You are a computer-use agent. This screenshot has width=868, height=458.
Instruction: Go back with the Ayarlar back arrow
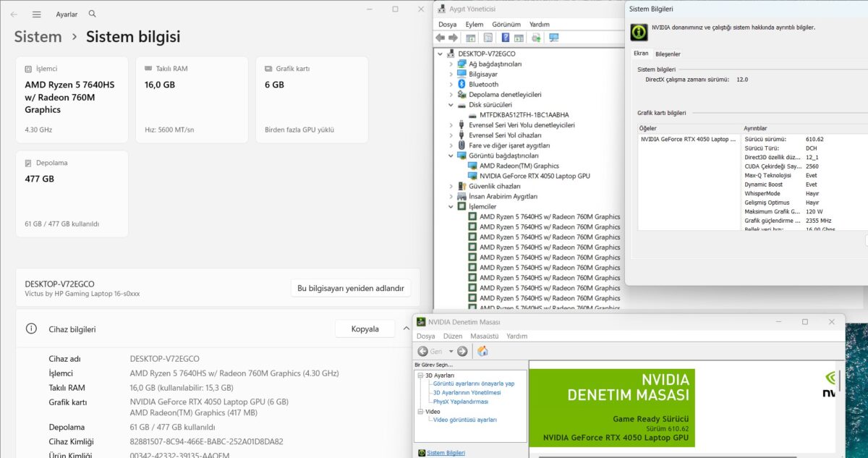pyautogui.click(x=14, y=14)
